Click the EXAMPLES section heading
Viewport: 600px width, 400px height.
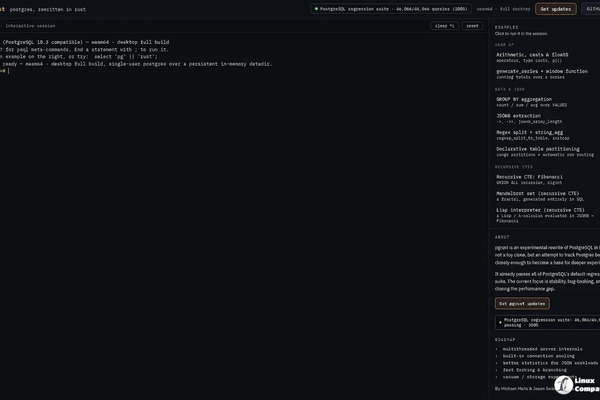(x=506, y=27)
